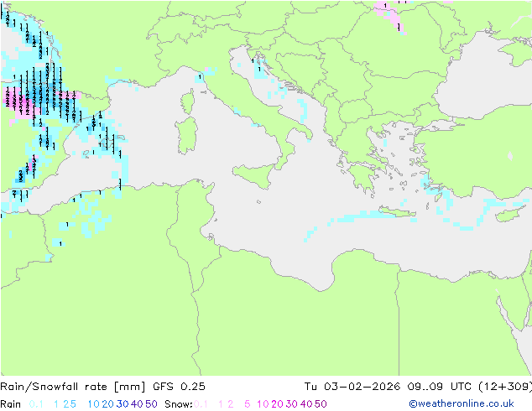Pick the Rain legend 40 color value
The image size is (532, 411).
(x=137, y=404)
